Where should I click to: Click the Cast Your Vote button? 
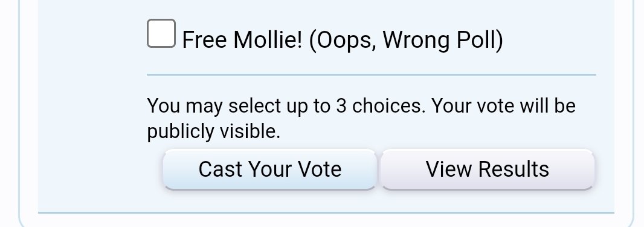[x=270, y=169]
